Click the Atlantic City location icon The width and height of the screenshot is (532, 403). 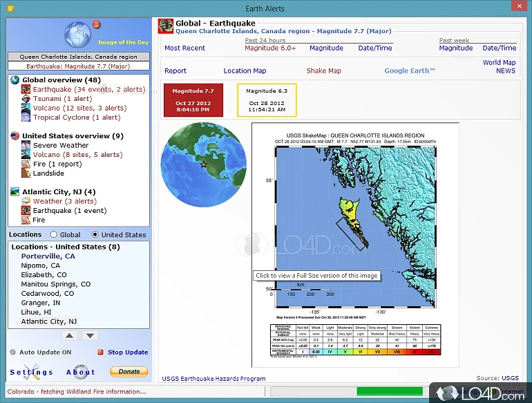pos(15,192)
